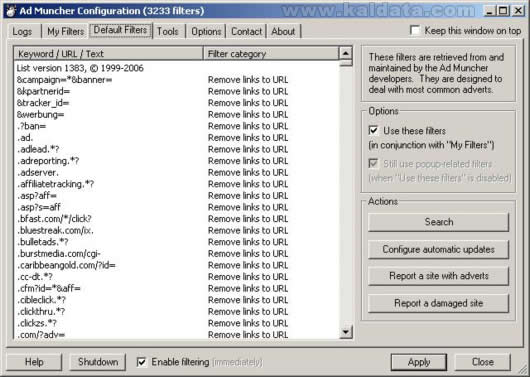Open the Tools tab
The width and height of the screenshot is (530, 377).
pos(168,31)
